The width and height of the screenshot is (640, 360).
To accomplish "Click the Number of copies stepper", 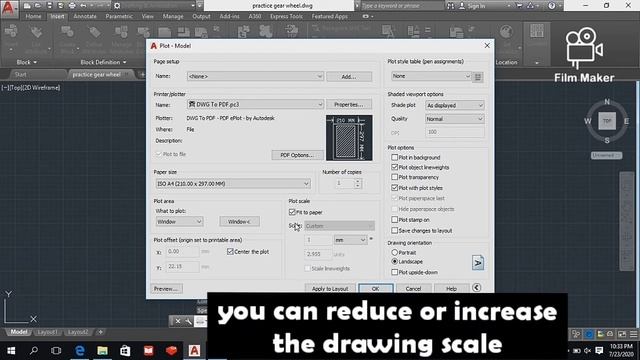I will pyautogui.click(x=358, y=183).
